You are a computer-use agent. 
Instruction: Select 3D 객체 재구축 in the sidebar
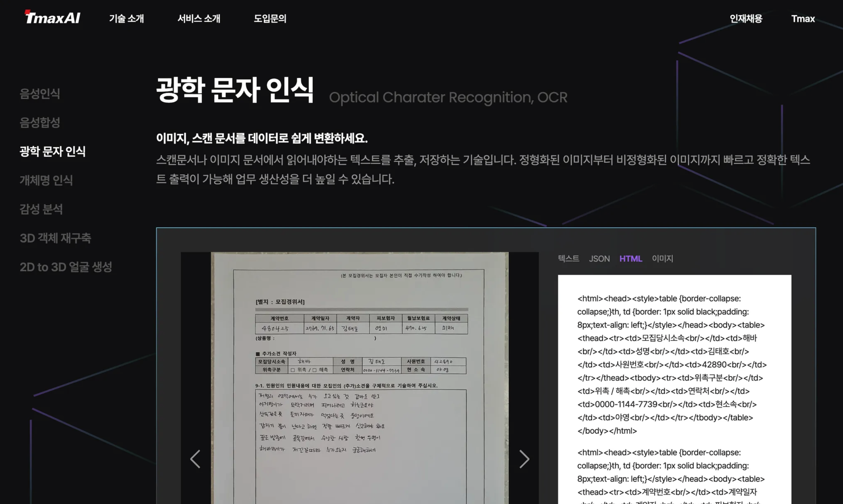[55, 238]
